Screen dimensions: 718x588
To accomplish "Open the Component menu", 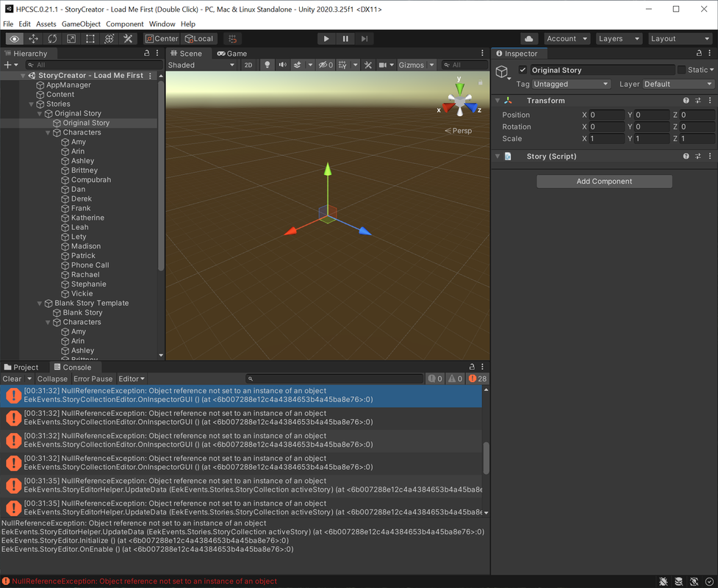I will [124, 24].
